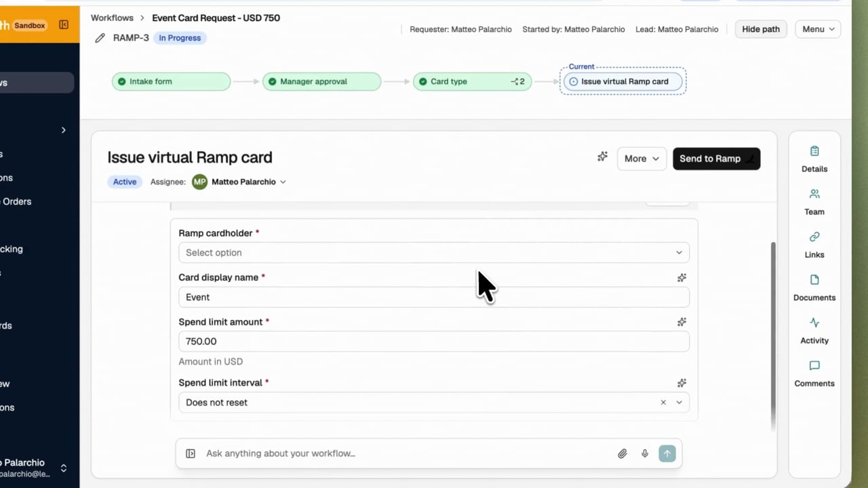This screenshot has width=868, height=488.
Task: Click the sparkle icon for Spend limit amount
Action: click(682, 322)
